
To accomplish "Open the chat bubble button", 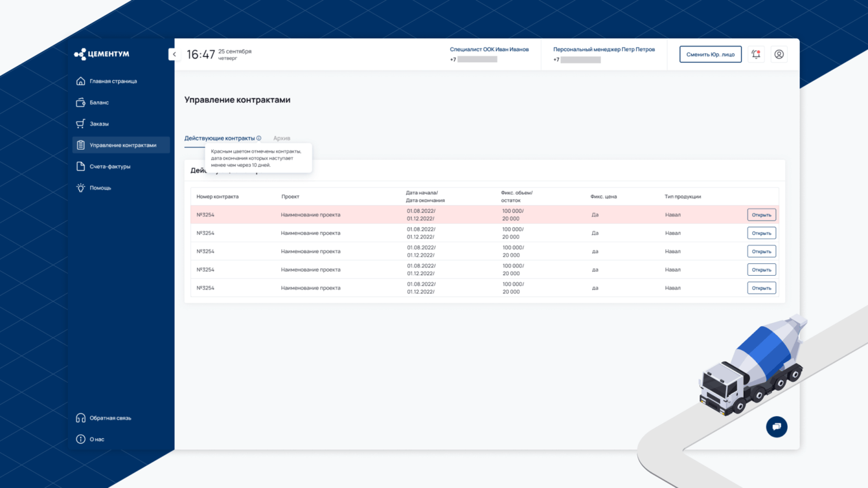I will (777, 427).
